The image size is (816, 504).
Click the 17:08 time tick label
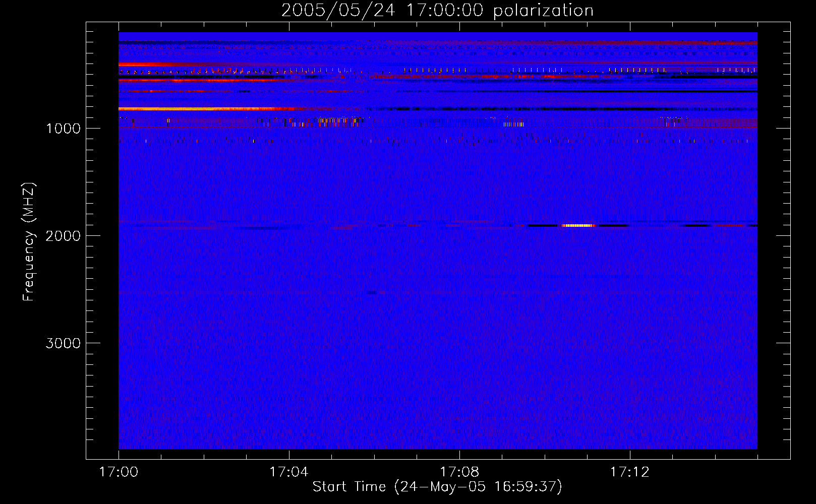[459, 472]
